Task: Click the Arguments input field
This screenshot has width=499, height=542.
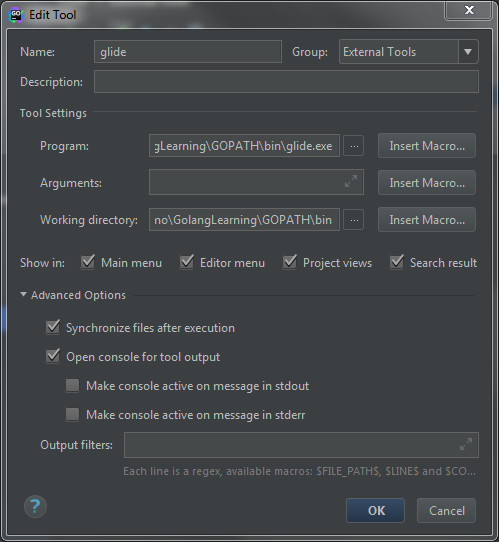Action: pyautogui.click(x=256, y=182)
